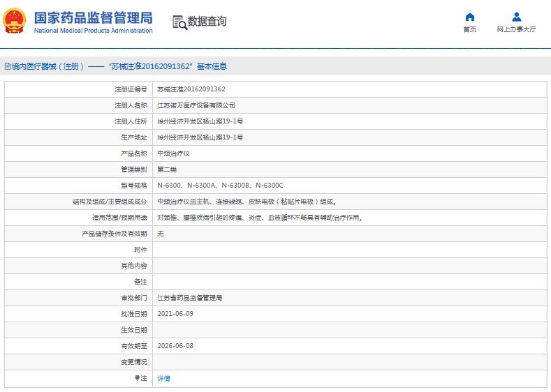This screenshot has height=392, width=551.
Task: Click the 国家药品监督管理局 title
Action: pyautogui.click(x=93, y=17)
